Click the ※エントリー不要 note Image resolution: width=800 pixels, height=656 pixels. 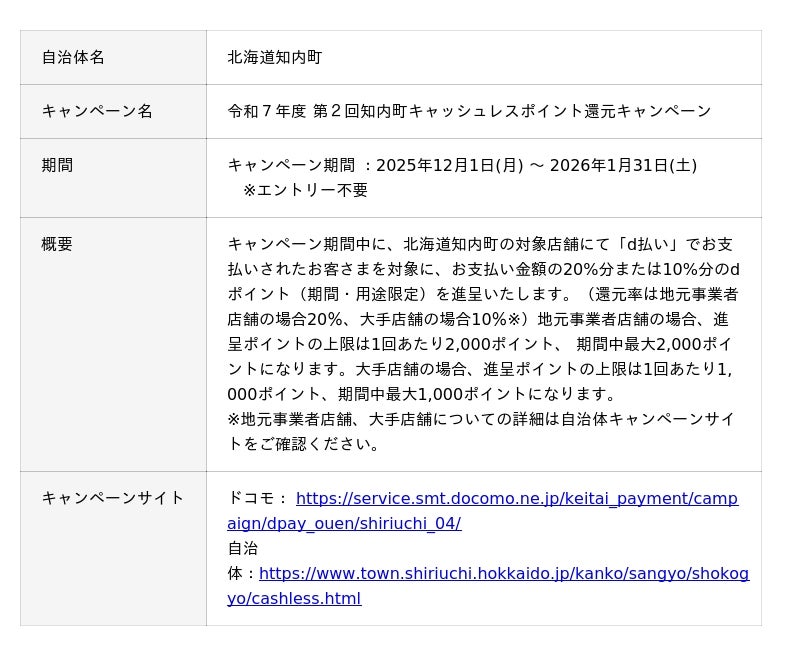(305, 190)
